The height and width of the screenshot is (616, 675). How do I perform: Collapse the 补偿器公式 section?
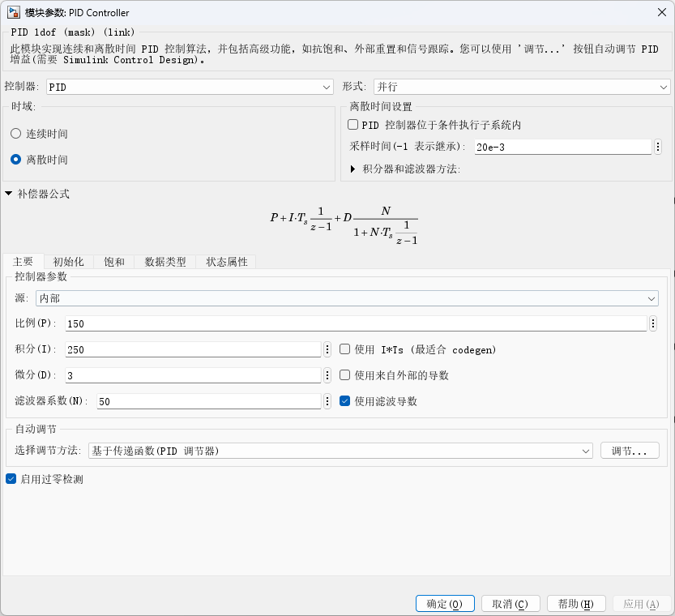coord(9,194)
